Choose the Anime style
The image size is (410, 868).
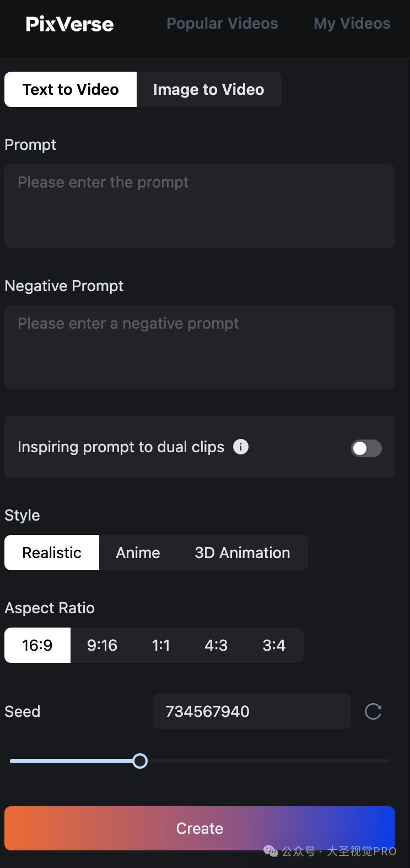tap(138, 553)
